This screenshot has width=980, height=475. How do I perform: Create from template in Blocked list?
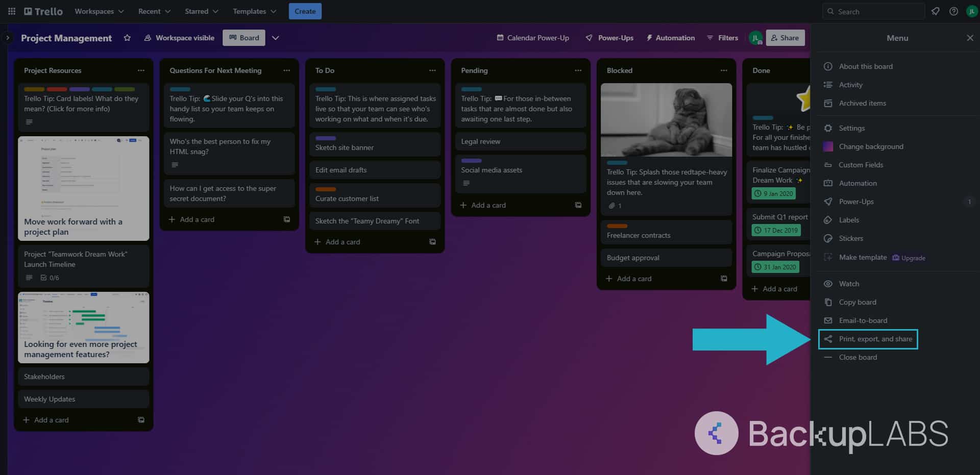tap(724, 279)
